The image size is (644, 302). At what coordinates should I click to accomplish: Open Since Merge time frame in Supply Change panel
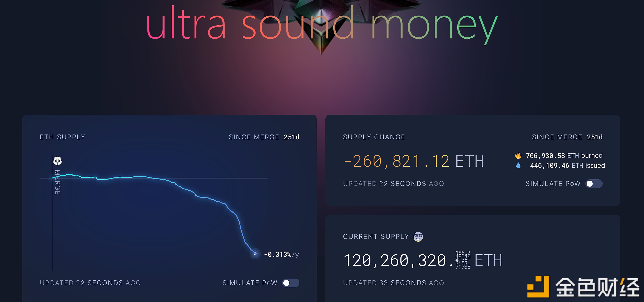coord(567,137)
